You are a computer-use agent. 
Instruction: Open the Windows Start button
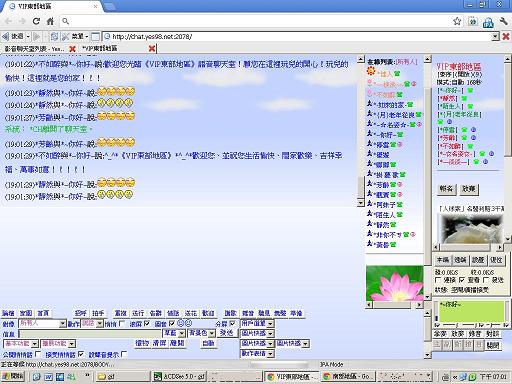coord(12,376)
